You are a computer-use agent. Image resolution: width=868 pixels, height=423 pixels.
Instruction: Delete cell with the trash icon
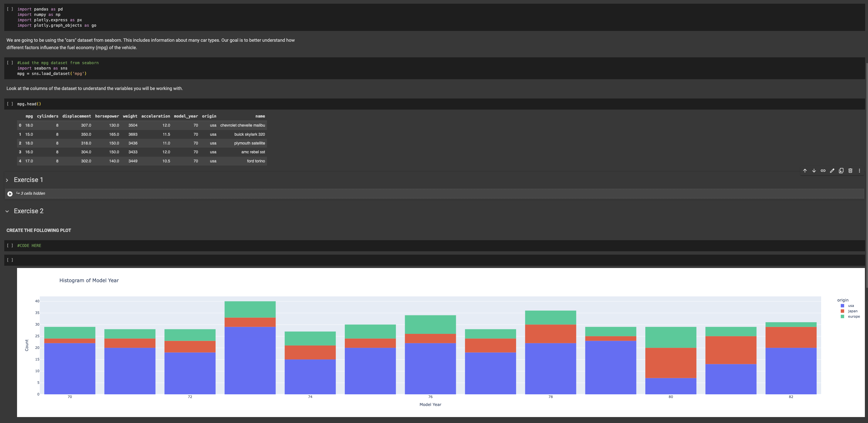(850, 171)
